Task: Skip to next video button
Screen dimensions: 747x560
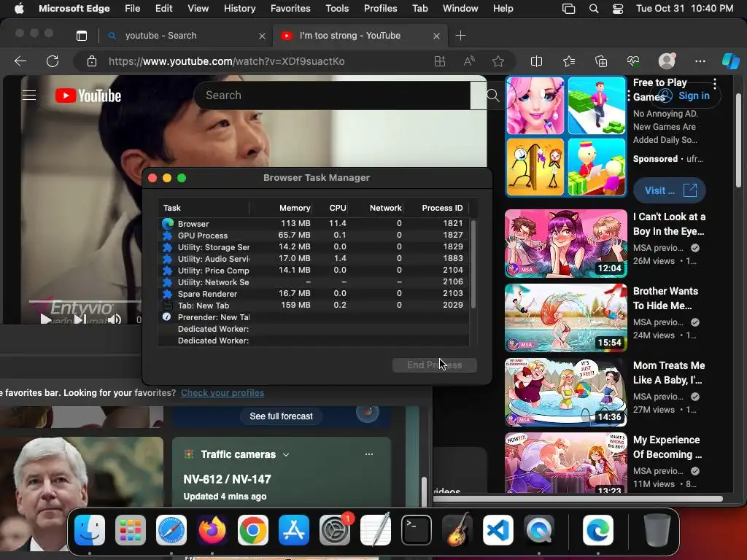Action: click(80, 319)
